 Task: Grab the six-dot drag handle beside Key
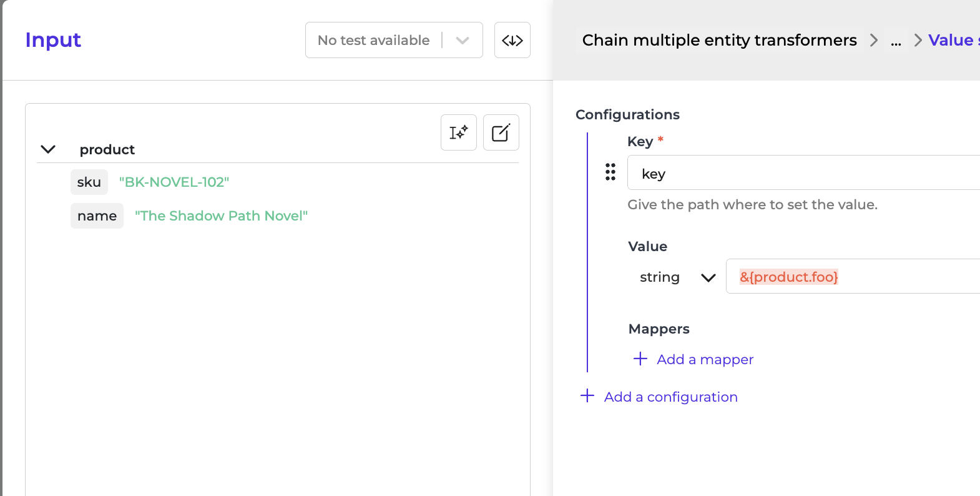pyautogui.click(x=610, y=172)
